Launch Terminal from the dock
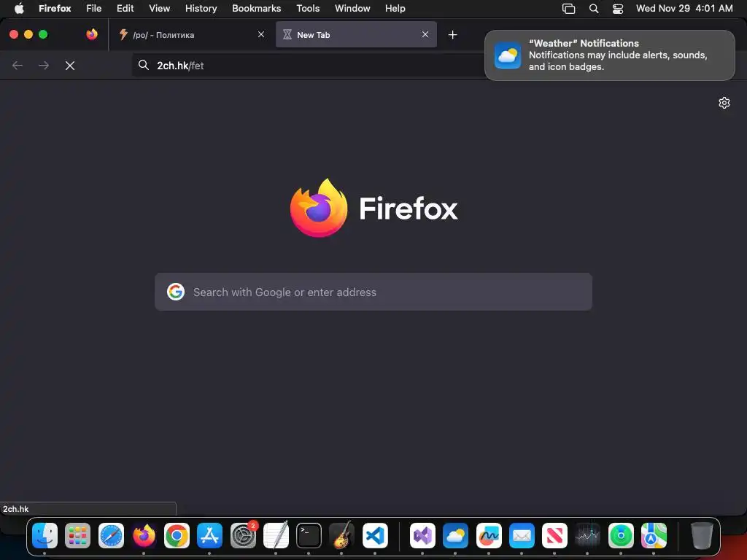 click(309, 536)
